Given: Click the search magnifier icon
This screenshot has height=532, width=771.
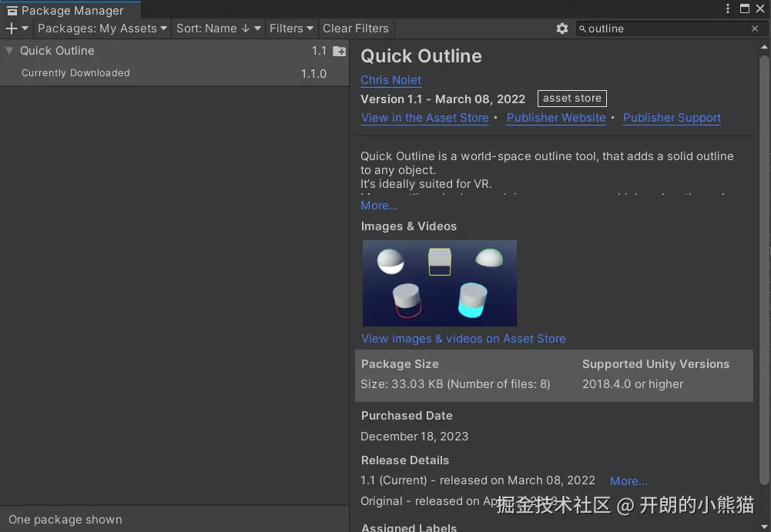Looking at the screenshot, I should coord(582,29).
